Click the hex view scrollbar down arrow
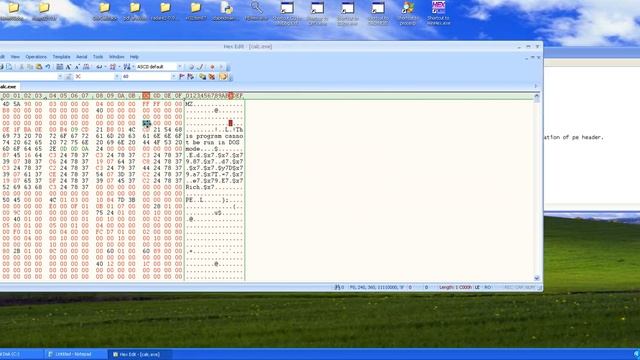 point(537,278)
